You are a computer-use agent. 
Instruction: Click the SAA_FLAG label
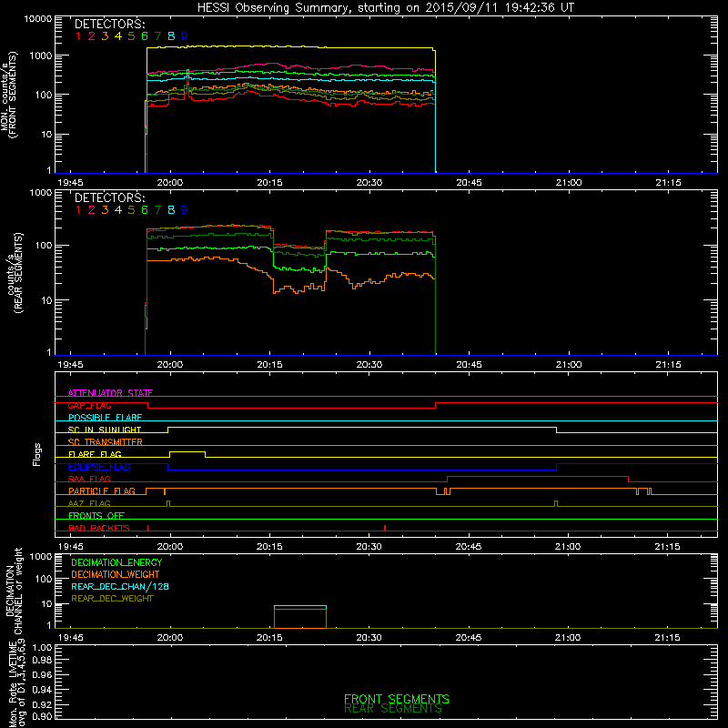coord(89,479)
